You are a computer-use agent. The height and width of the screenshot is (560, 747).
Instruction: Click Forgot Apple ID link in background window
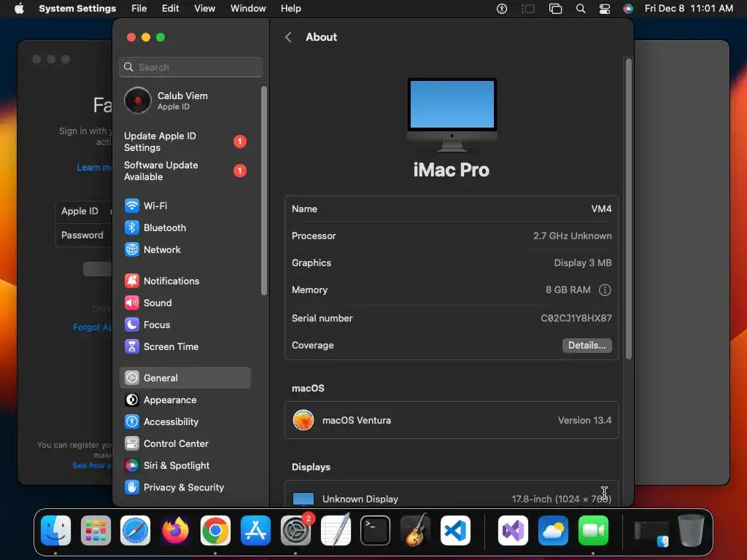92,327
